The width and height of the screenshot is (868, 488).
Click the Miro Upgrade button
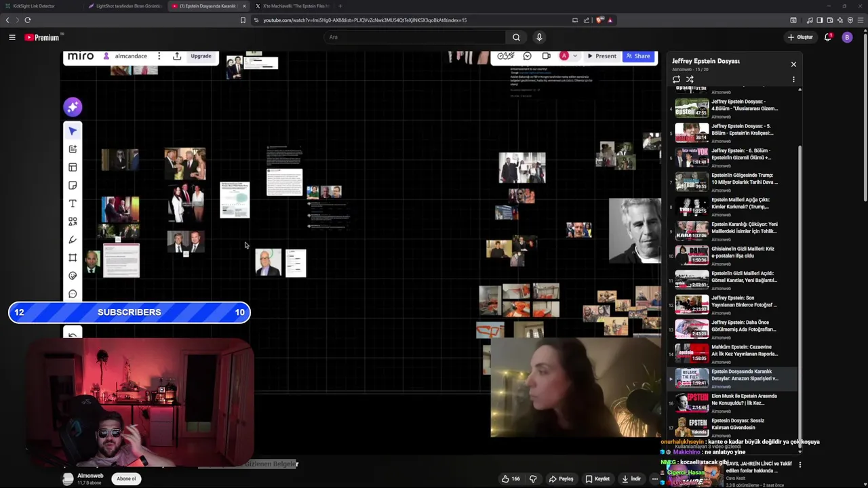point(201,56)
